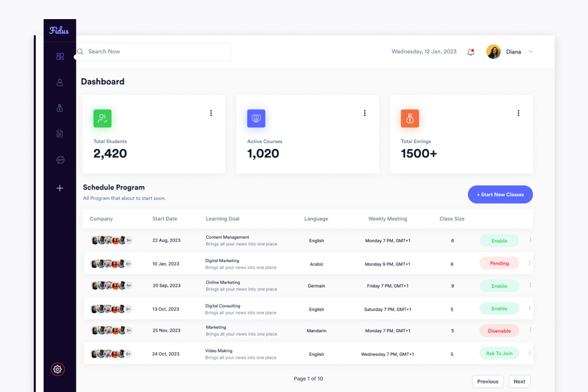This screenshot has height=392, width=588.
Task: Open the document report icon in sidebar
Action: click(x=60, y=134)
